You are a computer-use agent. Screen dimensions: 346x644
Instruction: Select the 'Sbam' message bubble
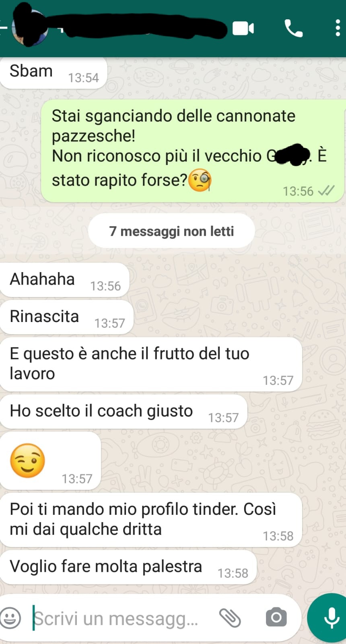(54, 73)
